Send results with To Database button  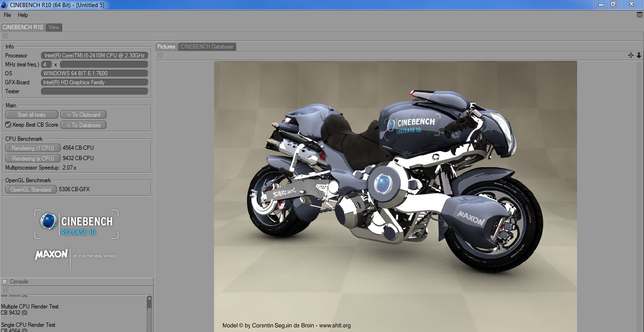[x=83, y=125]
